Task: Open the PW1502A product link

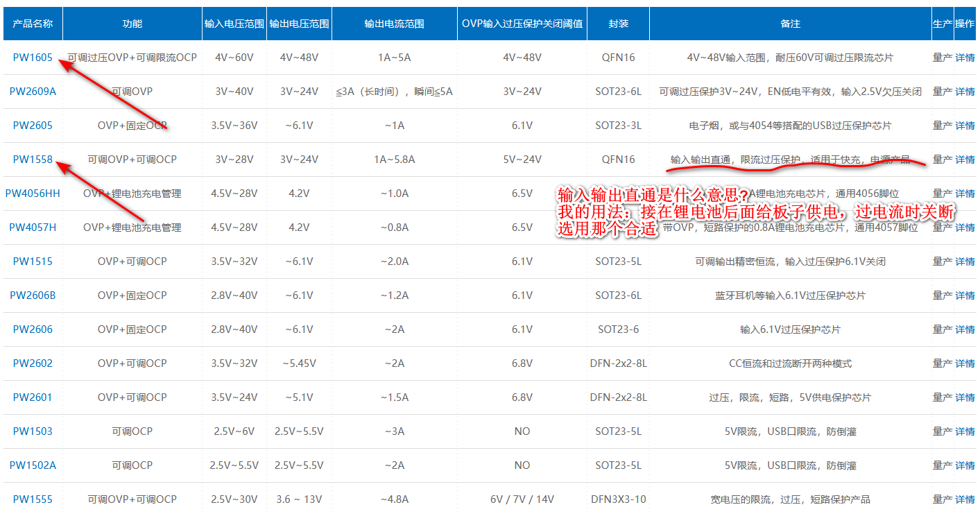Action: pos(33,465)
